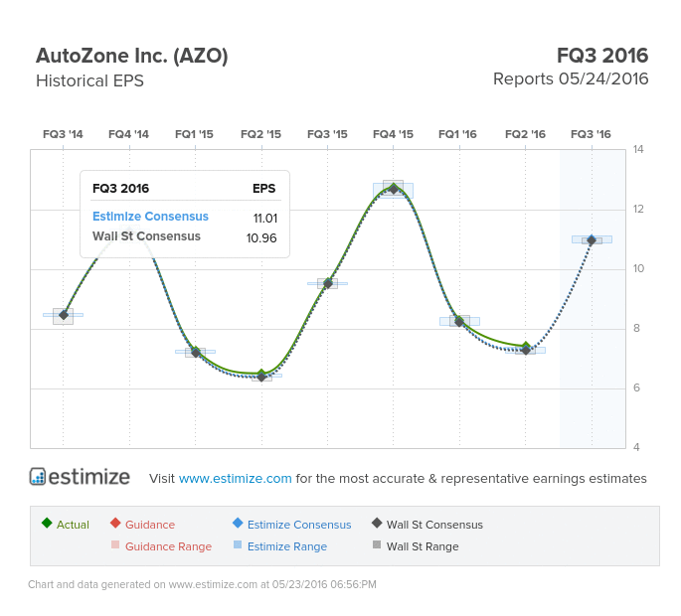681x616 pixels.
Task: Click the green Actual legend diamond
Action: (x=47, y=523)
